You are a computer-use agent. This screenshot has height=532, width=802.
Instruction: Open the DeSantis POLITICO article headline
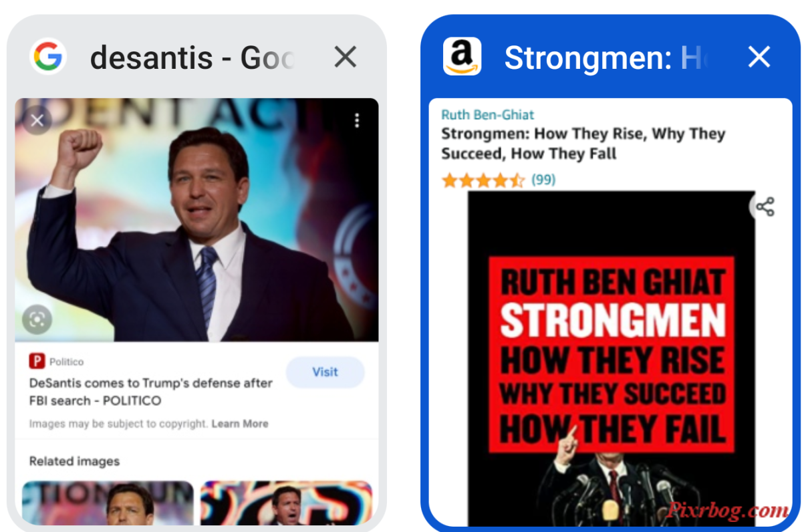(x=151, y=392)
